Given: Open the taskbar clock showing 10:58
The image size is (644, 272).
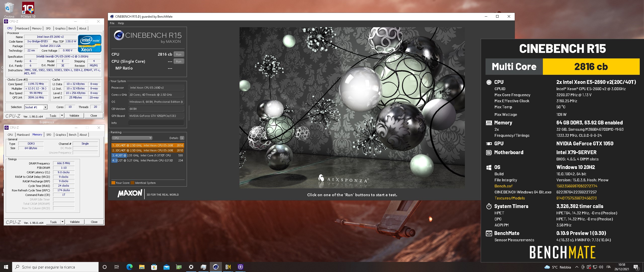Looking at the screenshot, I should [622, 267].
